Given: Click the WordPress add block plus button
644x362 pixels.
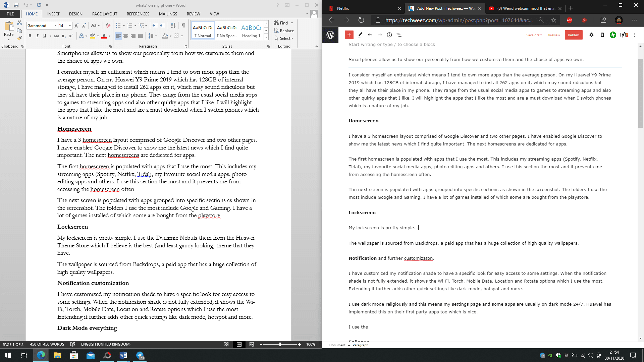Looking at the screenshot, I should [x=349, y=35].
